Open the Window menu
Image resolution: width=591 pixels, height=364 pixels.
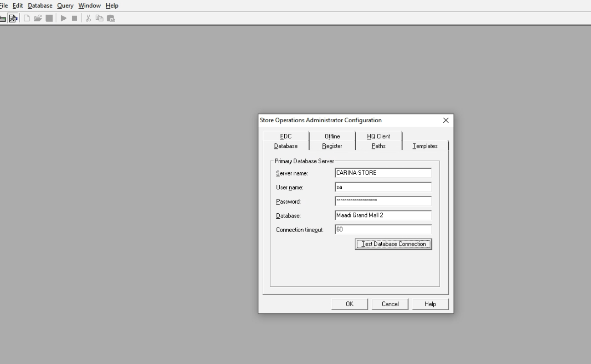coord(89,6)
